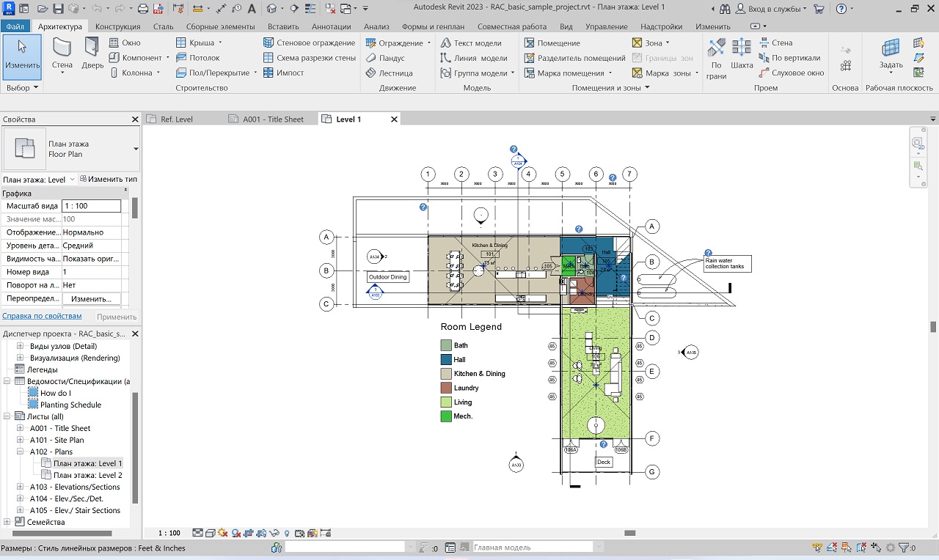Expand the Семейства (Families) tree node

point(7,523)
